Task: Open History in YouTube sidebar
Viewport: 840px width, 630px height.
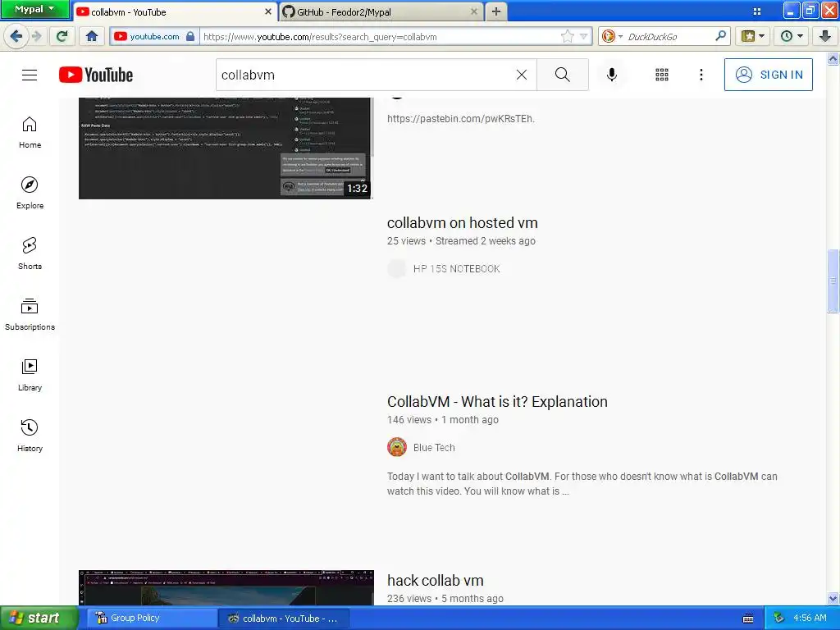Action: (x=30, y=436)
